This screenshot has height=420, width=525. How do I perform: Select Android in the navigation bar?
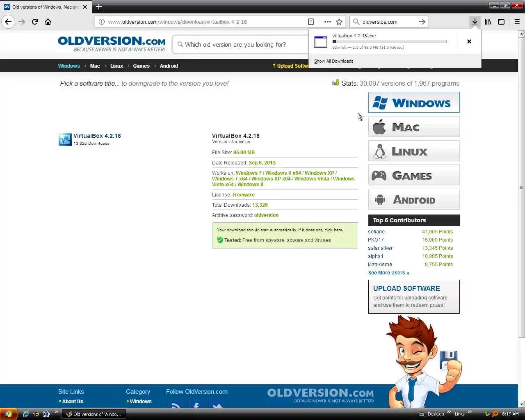point(169,66)
